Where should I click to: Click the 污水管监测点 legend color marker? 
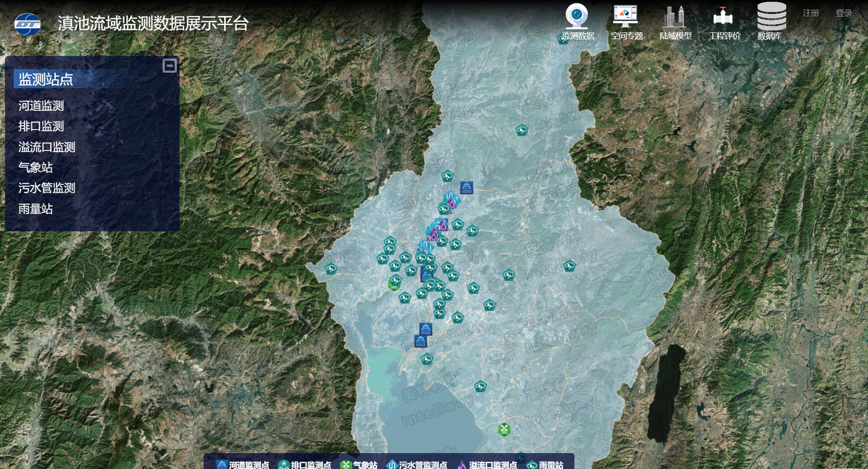[392, 464]
